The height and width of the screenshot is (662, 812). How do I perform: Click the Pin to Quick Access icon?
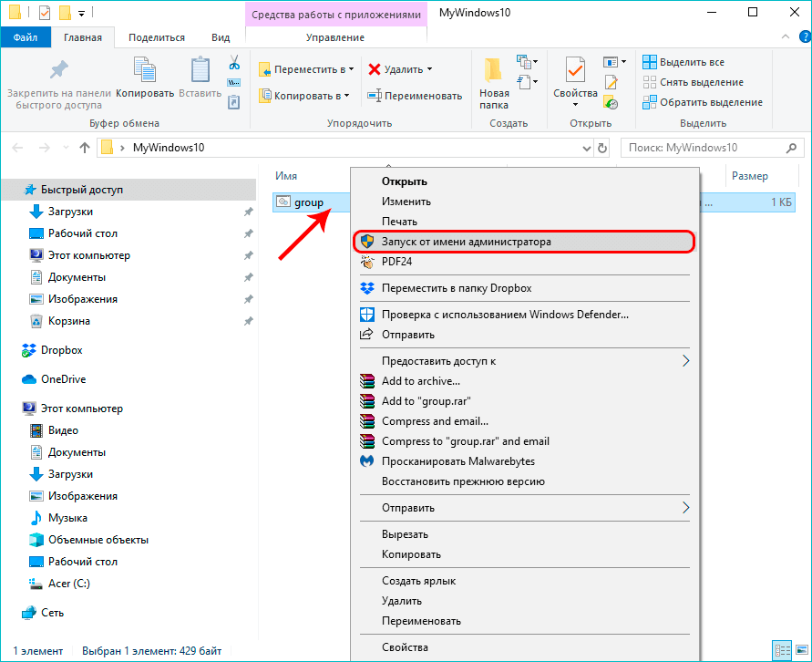(58, 69)
